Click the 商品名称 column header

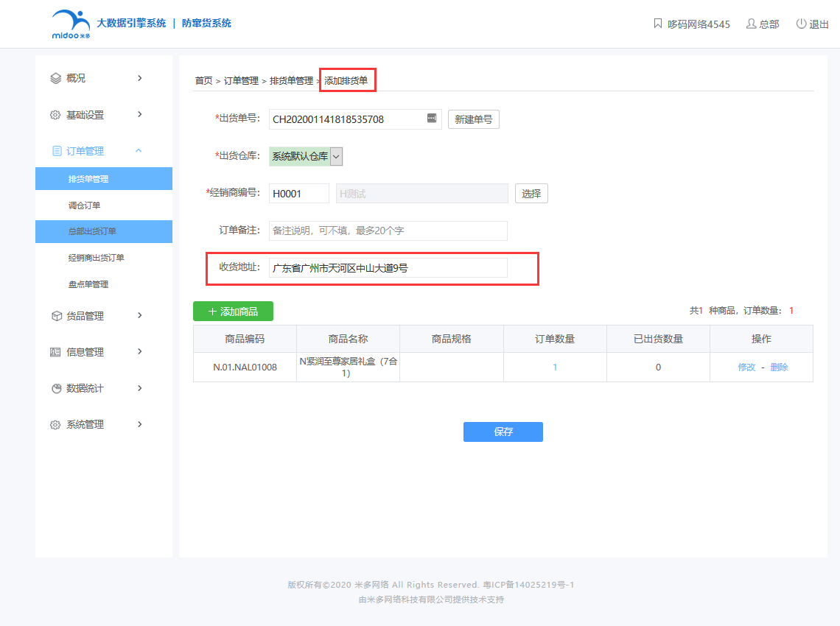349,339
